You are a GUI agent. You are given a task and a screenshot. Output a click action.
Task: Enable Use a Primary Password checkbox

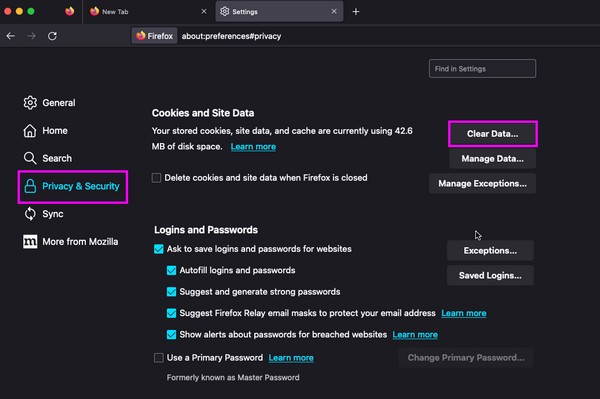tap(159, 358)
